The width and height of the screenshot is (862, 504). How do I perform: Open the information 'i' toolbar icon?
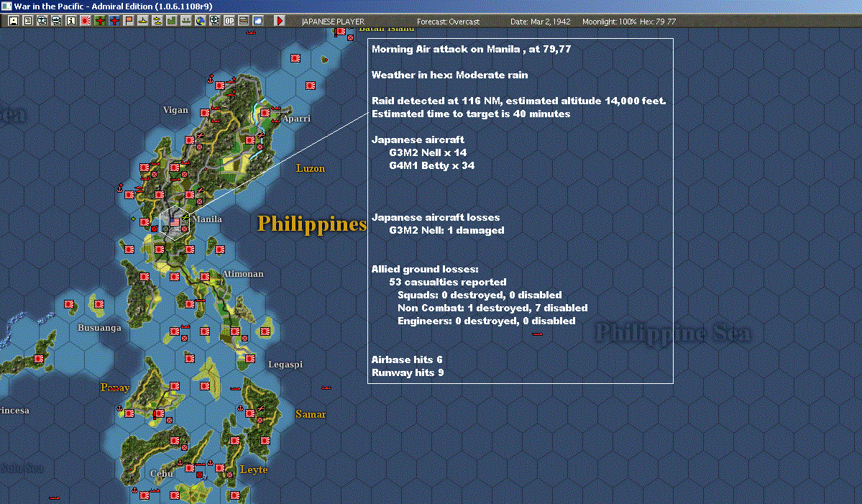click(71, 21)
